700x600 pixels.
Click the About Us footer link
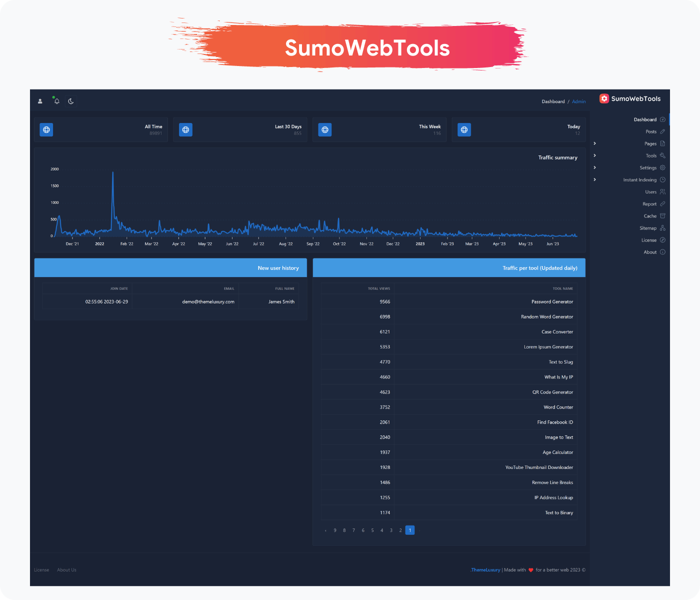click(66, 570)
